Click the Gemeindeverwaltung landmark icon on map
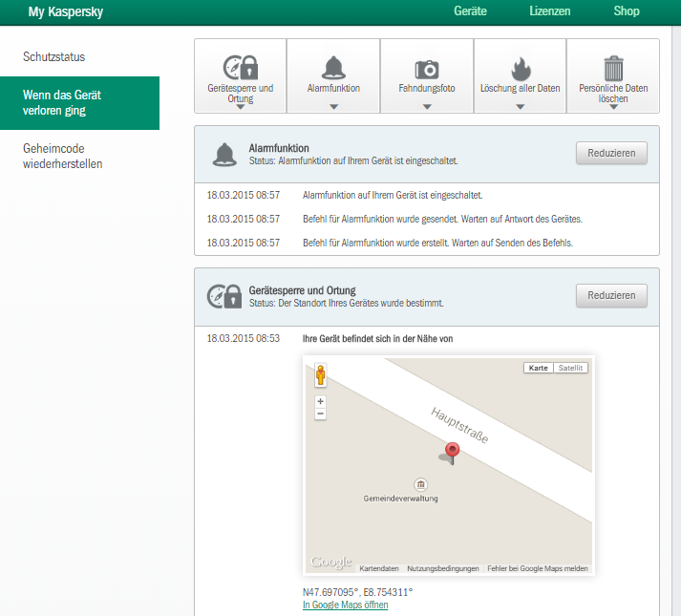This screenshot has width=681, height=616. (x=420, y=484)
